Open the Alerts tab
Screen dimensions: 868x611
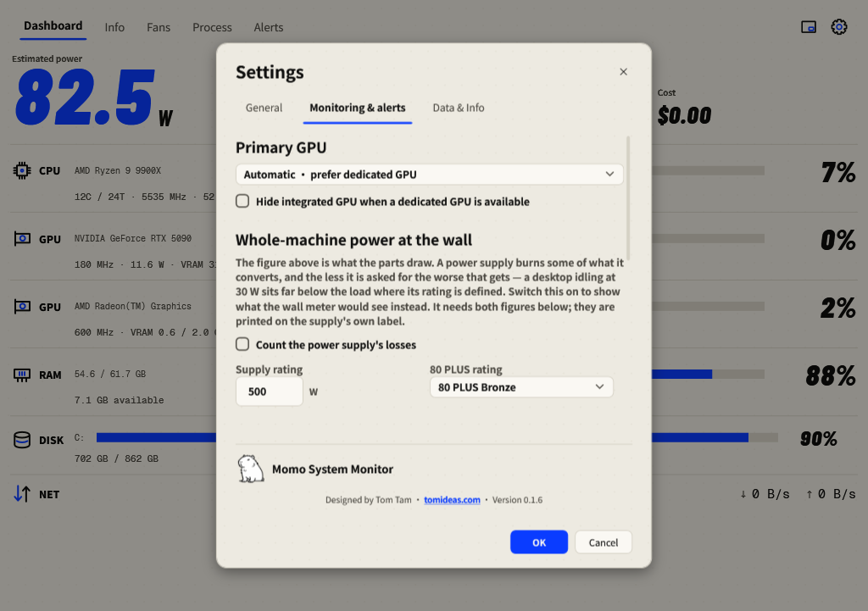point(269,27)
